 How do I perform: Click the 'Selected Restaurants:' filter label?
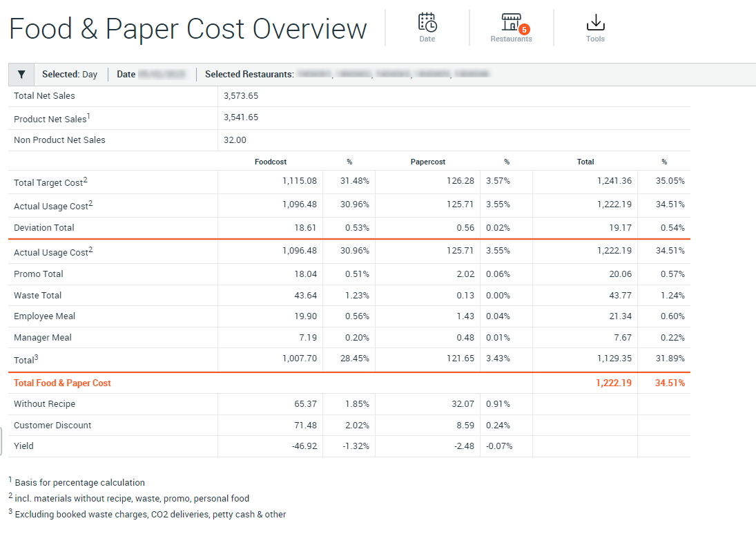tap(249, 75)
